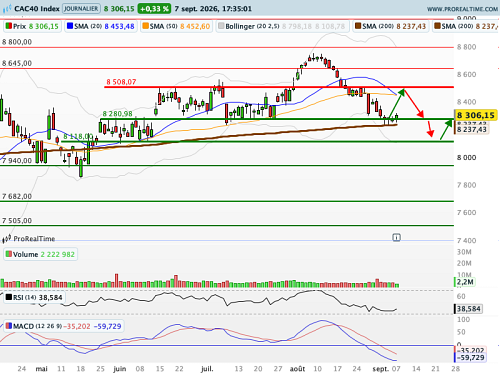This screenshot has width=500, height=375.
Task: Click the chart icon beside CAC40 Index
Action: coord(7,9)
